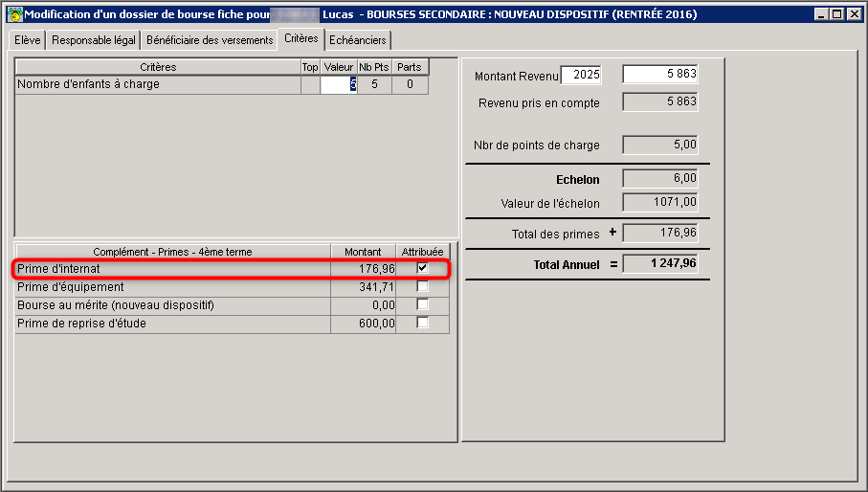Open the Echéanciers tab
Viewport: 868px width, 492px height.
pyautogui.click(x=358, y=40)
